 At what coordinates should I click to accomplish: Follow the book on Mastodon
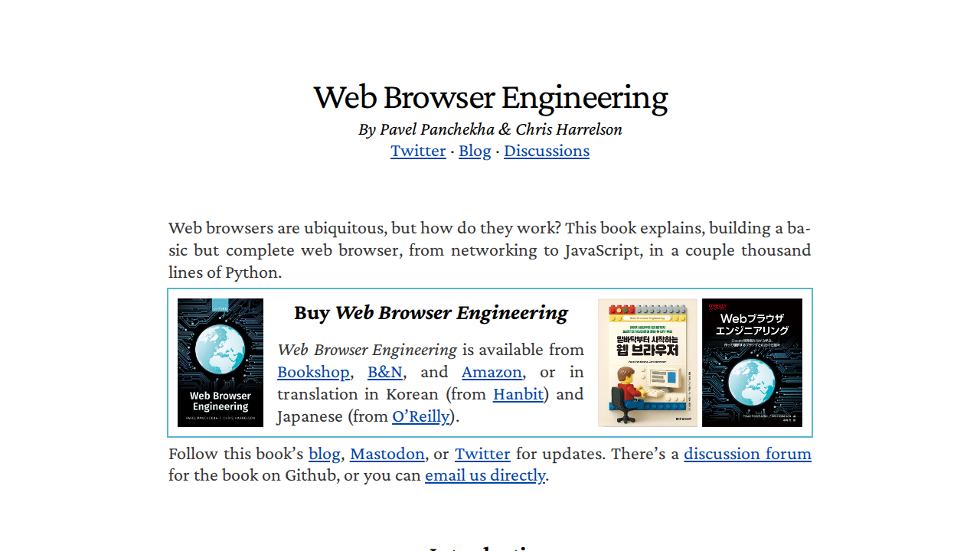click(x=387, y=454)
